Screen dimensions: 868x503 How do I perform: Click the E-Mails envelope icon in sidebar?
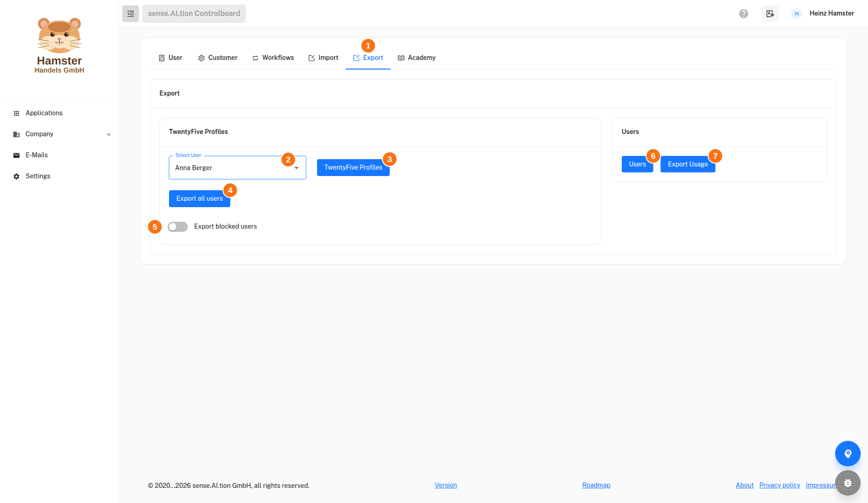tap(16, 155)
